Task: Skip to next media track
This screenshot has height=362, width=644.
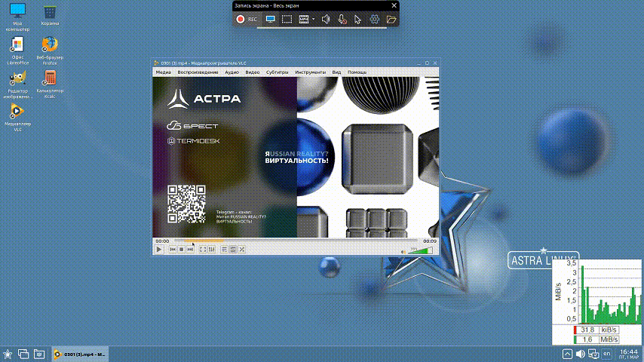Action: pyautogui.click(x=190, y=249)
